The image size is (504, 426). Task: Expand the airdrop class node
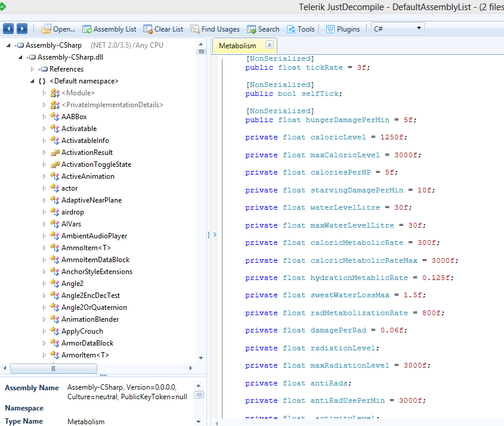[44, 212]
